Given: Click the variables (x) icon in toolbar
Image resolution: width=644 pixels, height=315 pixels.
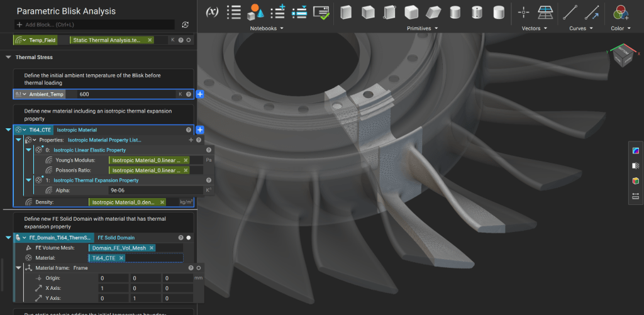Looking at the screenshot, I should click(x=212, y=12).
